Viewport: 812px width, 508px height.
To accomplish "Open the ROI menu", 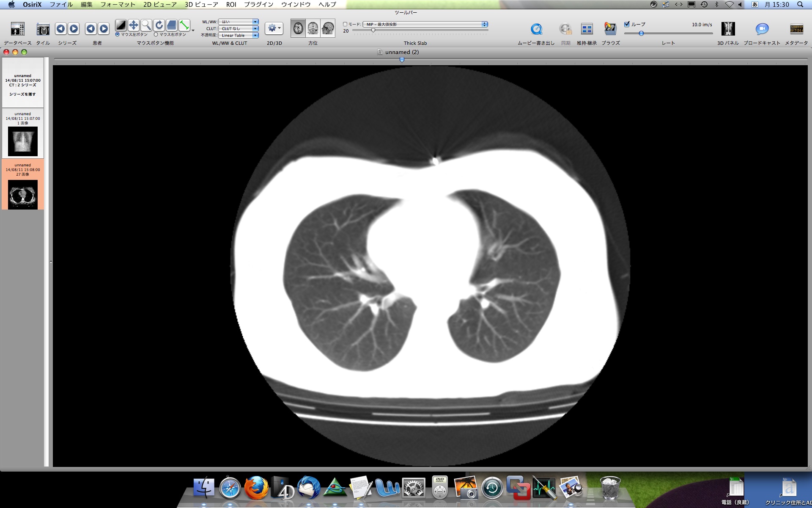I will (231, 4).
